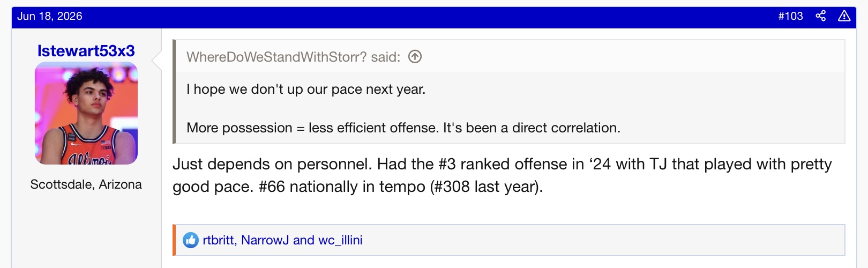
Task: Open lstewart53x3's avatar image
Action: (x=86, y=113)
